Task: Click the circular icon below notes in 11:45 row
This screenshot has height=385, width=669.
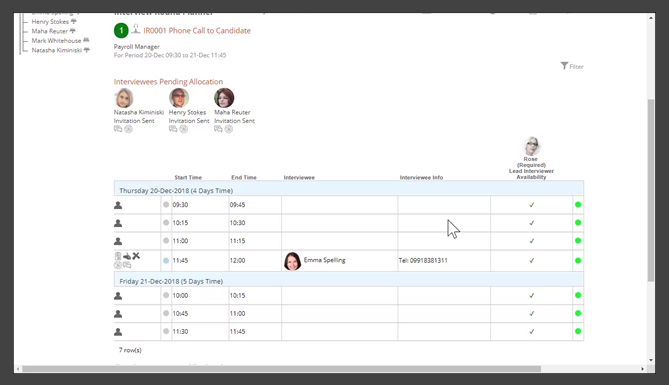Action: [118, 265]
